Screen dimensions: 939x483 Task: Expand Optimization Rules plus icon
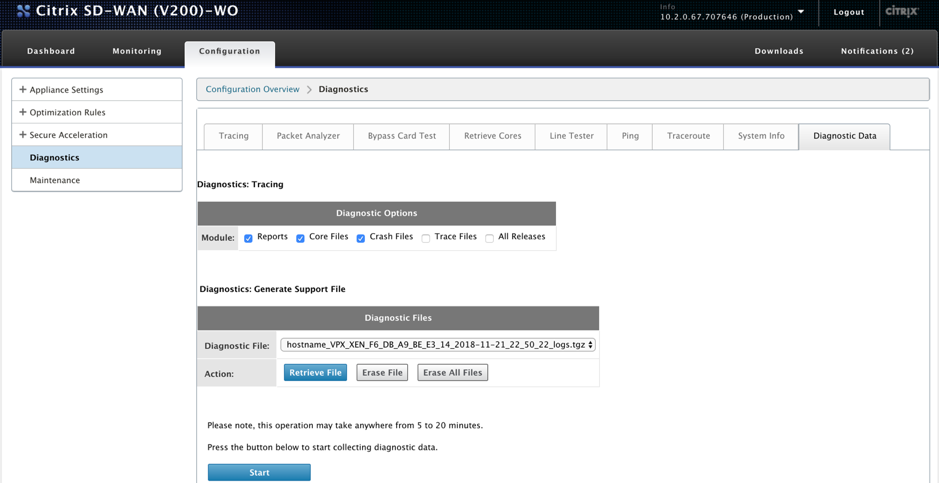tap(23, 112)
